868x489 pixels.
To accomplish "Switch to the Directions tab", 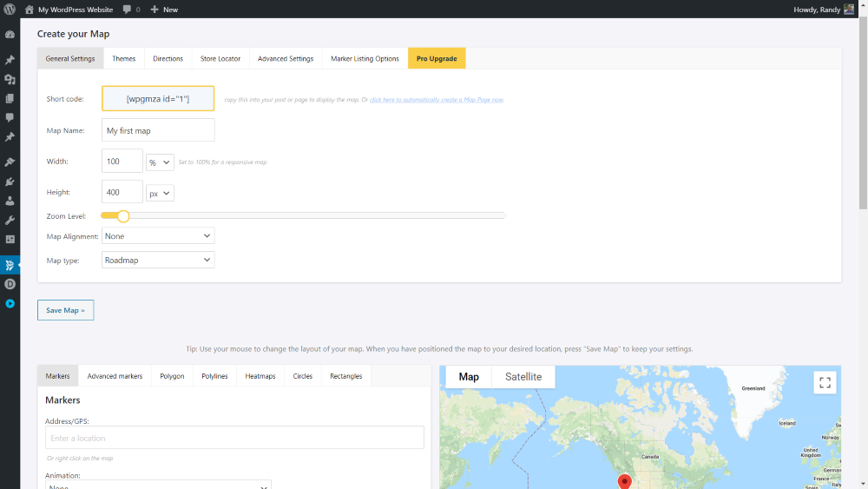I will 168,58.
